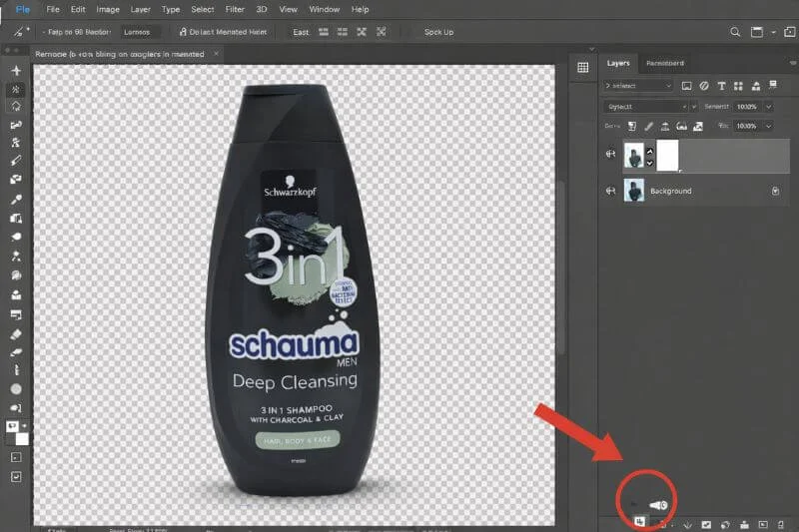The width and height of the screenshot is (799, 532).
Task: Open the Image menu
Action: tap(108, 9)
